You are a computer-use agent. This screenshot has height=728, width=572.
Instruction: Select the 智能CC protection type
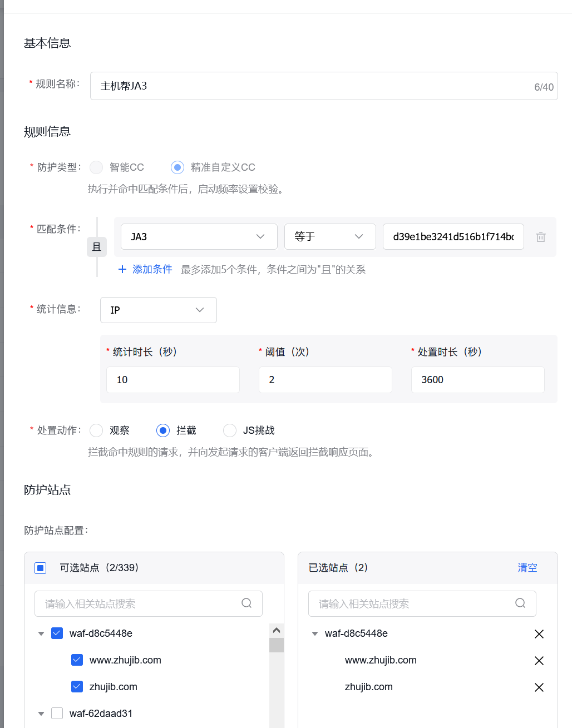[96, 167]
